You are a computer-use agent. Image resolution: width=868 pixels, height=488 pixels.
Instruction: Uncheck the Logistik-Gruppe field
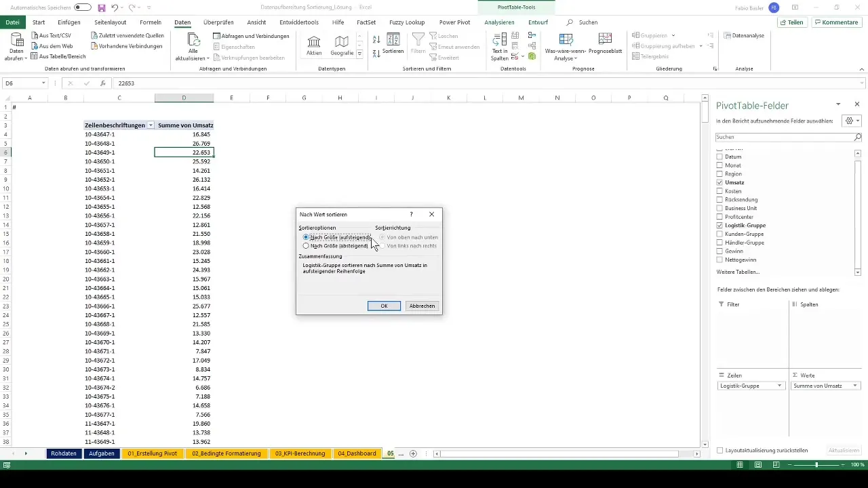pyautogui.click(x=720, y=225)
